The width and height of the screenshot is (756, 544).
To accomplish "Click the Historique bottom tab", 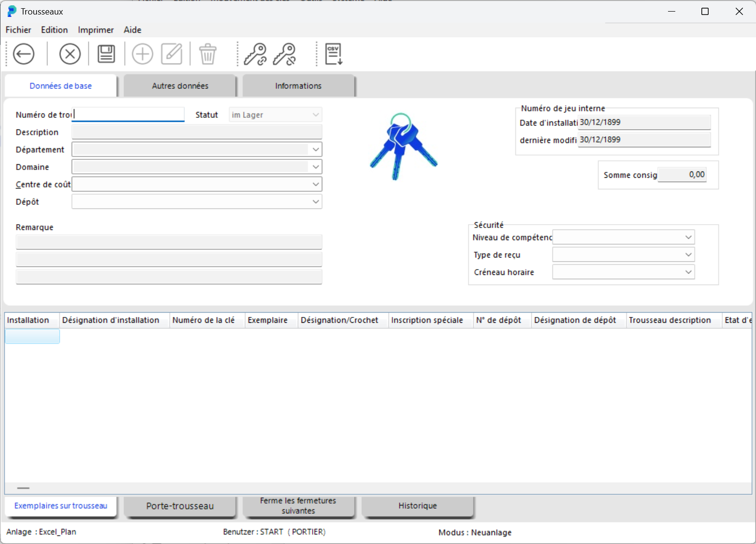I will pos(418,506).
